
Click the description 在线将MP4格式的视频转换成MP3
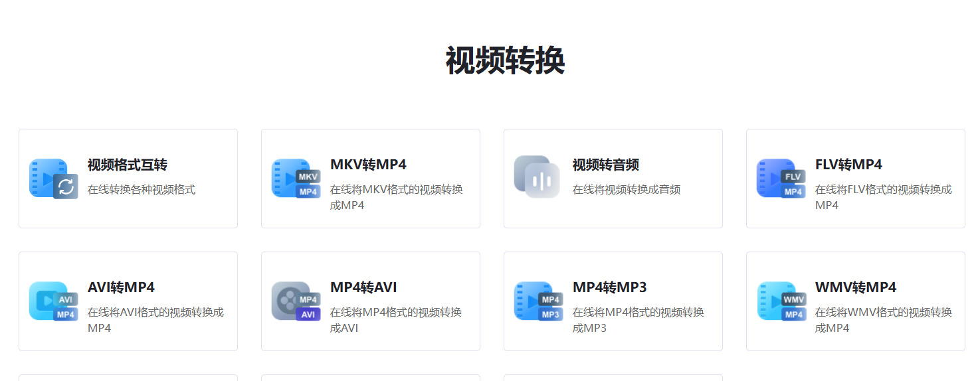(638, 320)
